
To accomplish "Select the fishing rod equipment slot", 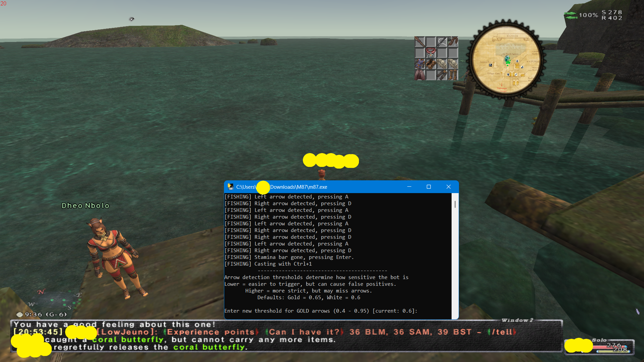I will [442, 42].
